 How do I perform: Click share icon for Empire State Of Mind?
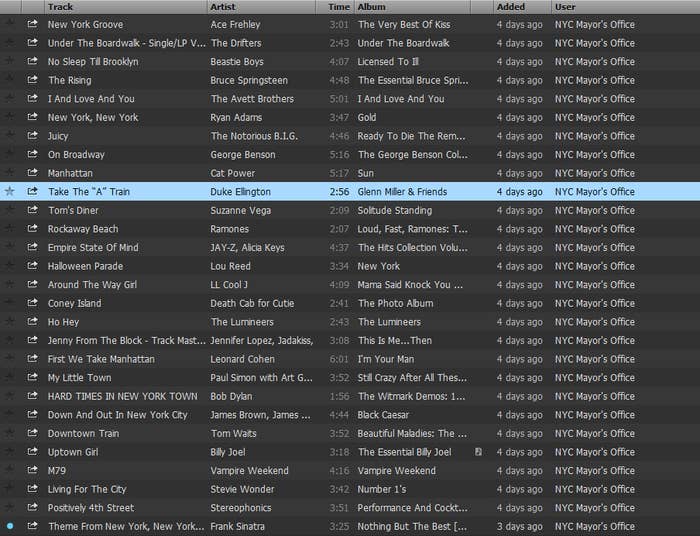pos(32,247)
